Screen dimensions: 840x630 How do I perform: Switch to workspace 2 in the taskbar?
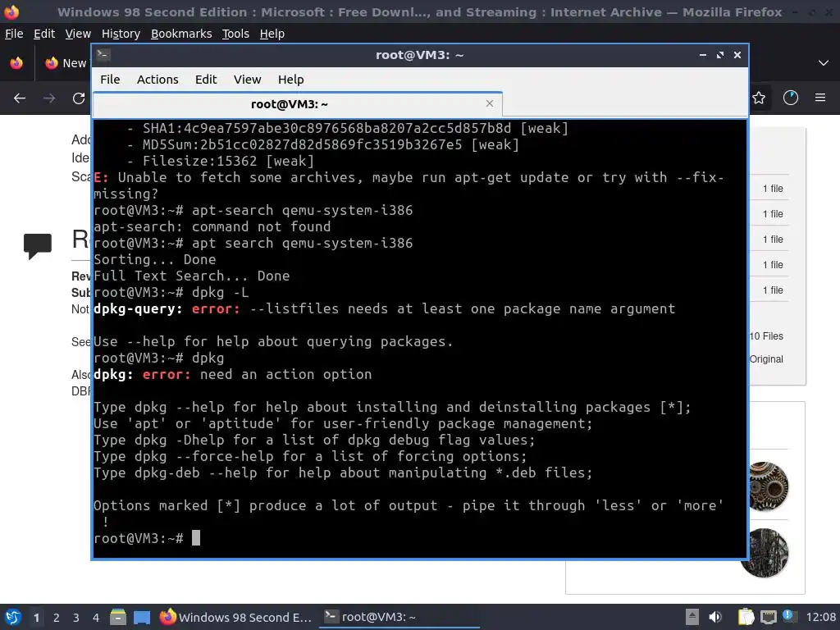pos(57,618)
